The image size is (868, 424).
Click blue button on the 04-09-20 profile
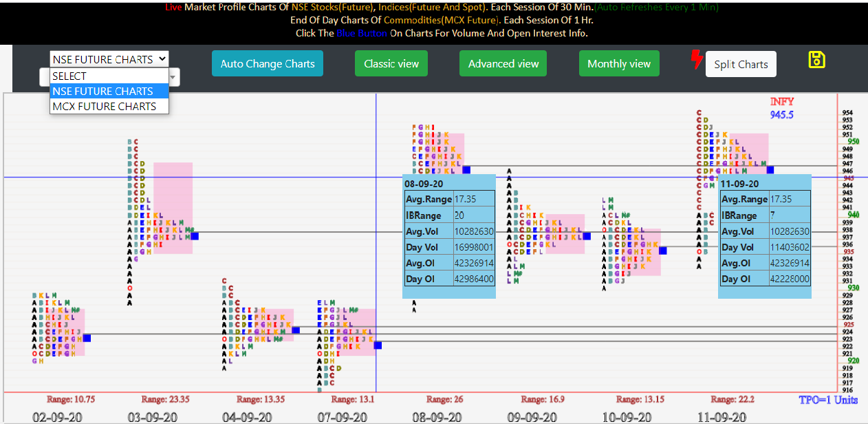(x=296, y=330)
